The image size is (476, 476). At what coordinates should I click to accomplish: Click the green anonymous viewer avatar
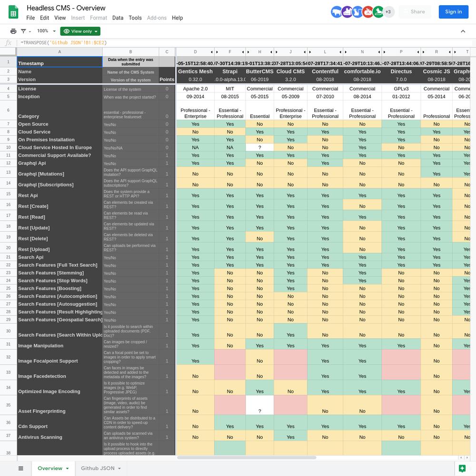coord(378,12)
